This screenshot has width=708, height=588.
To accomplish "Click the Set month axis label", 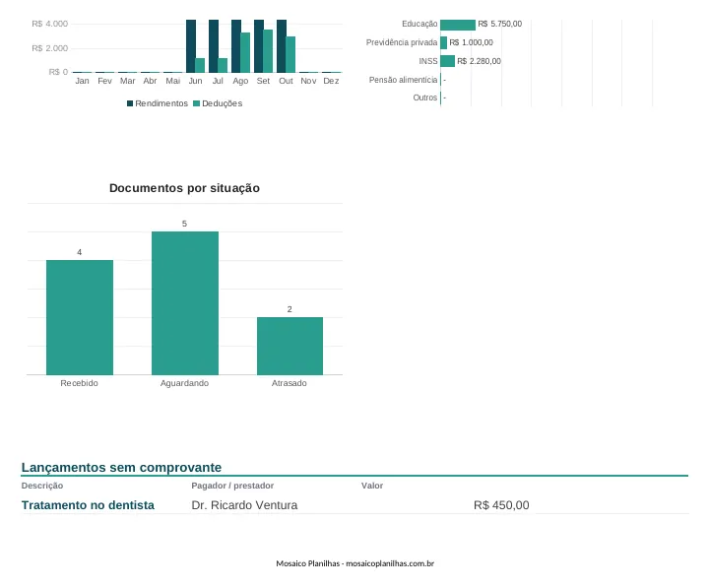I will pyautogui.click(x=263, y=81).
